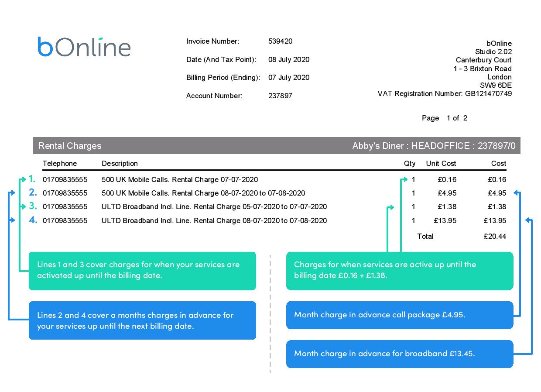Image resolution: width=541 pixels, height=392 pixels.
Task: Click the Total label
Action: click(425, 236)
